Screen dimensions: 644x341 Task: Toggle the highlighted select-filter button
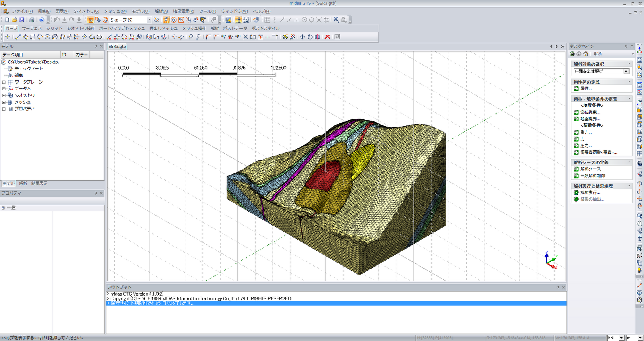pyautogui.click(x=166, y=20)
